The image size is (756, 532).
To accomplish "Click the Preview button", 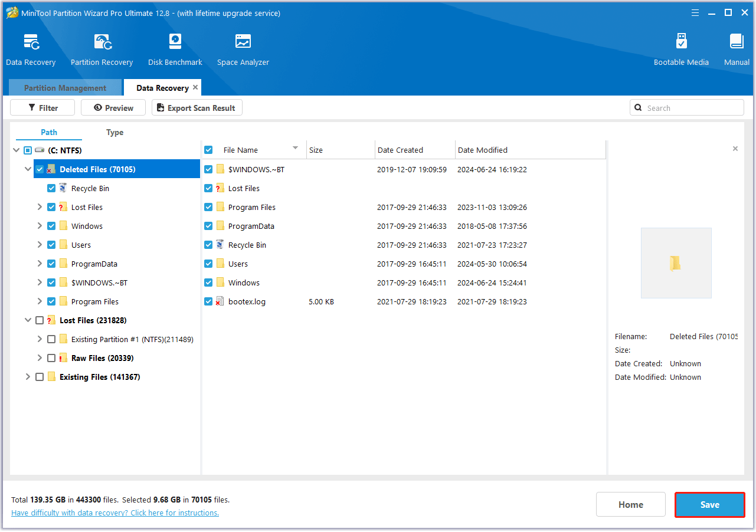I will coord(113,107).
